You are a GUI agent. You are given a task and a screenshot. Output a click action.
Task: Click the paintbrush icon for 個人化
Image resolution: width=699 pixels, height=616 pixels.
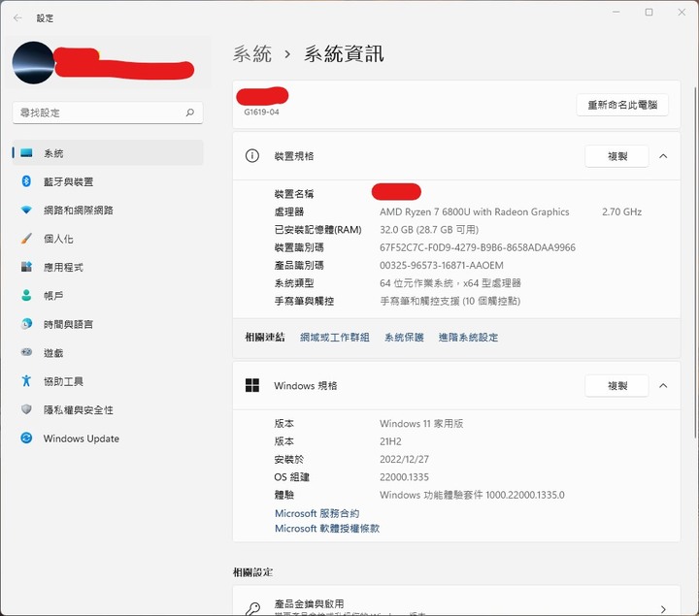click(26, 239)
